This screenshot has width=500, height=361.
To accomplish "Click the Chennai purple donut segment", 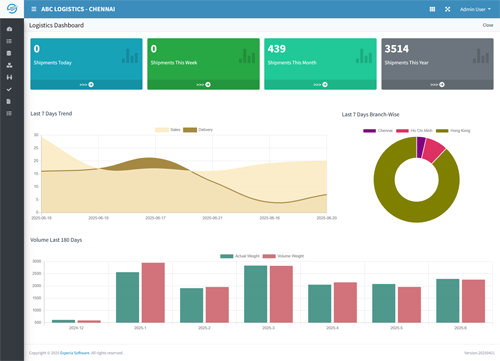I will pos(421,147).
